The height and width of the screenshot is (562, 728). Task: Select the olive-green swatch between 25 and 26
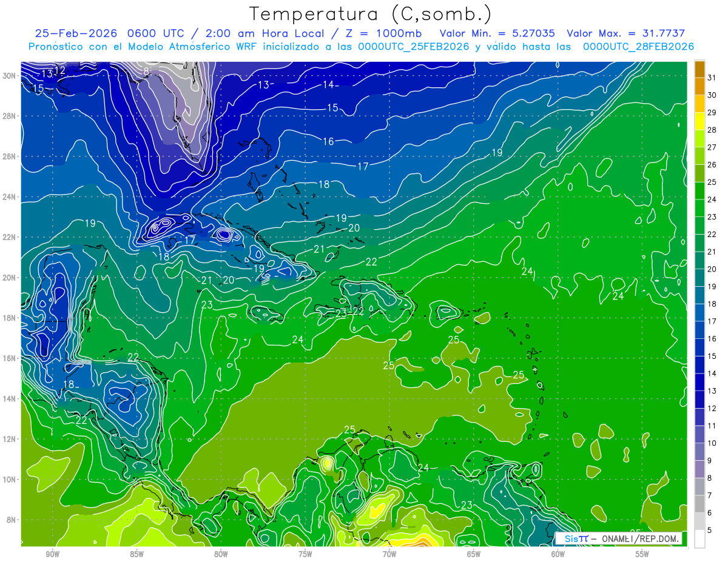point(699,173)
